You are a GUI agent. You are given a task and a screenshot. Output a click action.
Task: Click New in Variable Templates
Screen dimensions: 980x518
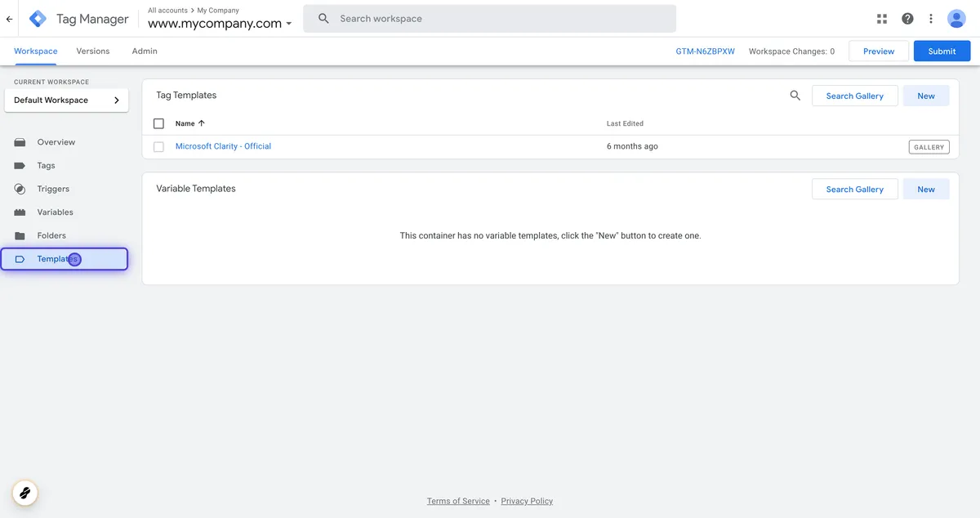tap(926, 189)
